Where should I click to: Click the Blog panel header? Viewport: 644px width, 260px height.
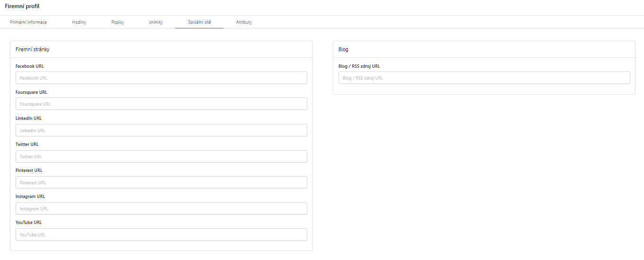coord(484,49)
